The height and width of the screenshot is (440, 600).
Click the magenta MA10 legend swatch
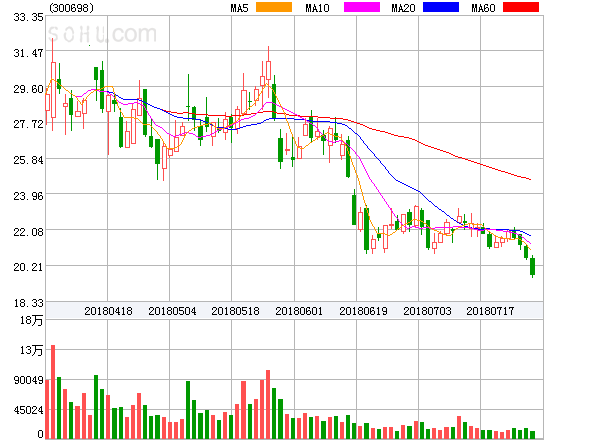362,7
